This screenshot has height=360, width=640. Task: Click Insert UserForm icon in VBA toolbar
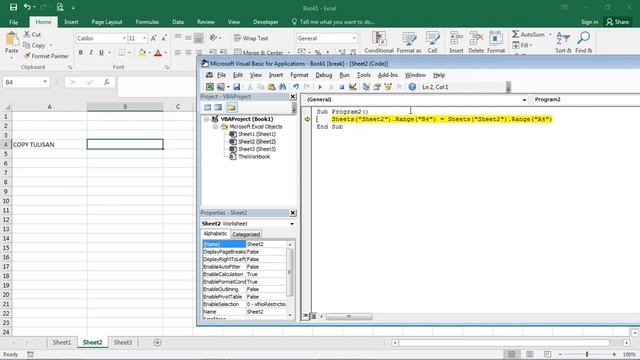point(221,87)
